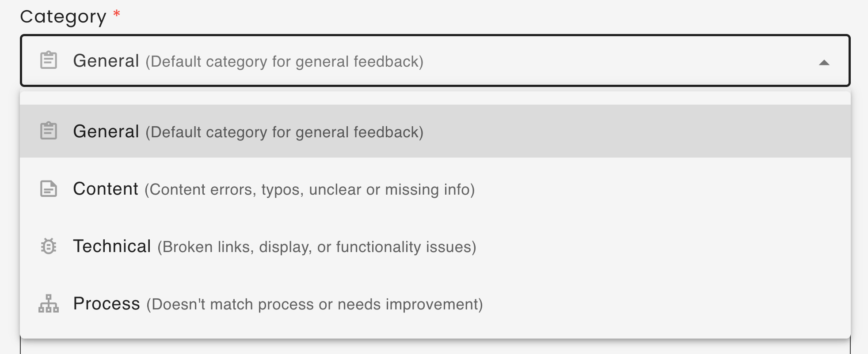Click the red required asterisk next to Category
Screen dimensions: 868x354
(x=117, y=14)
